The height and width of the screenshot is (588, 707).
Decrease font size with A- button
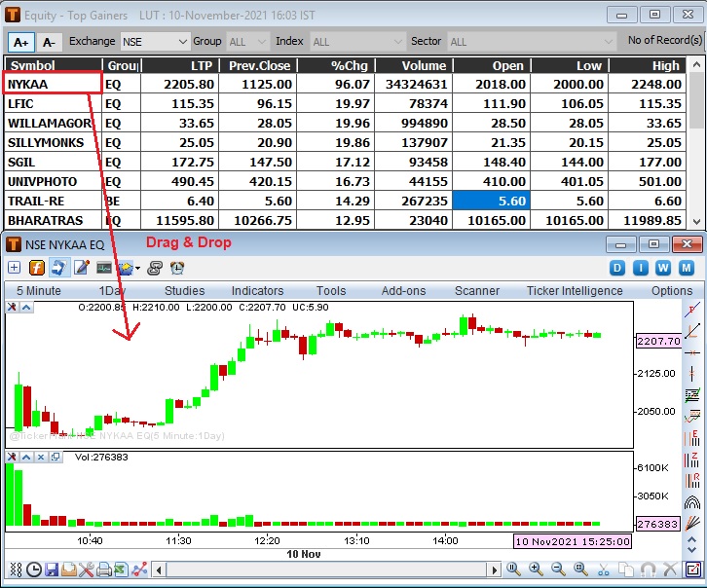click(x=49, y=43)
